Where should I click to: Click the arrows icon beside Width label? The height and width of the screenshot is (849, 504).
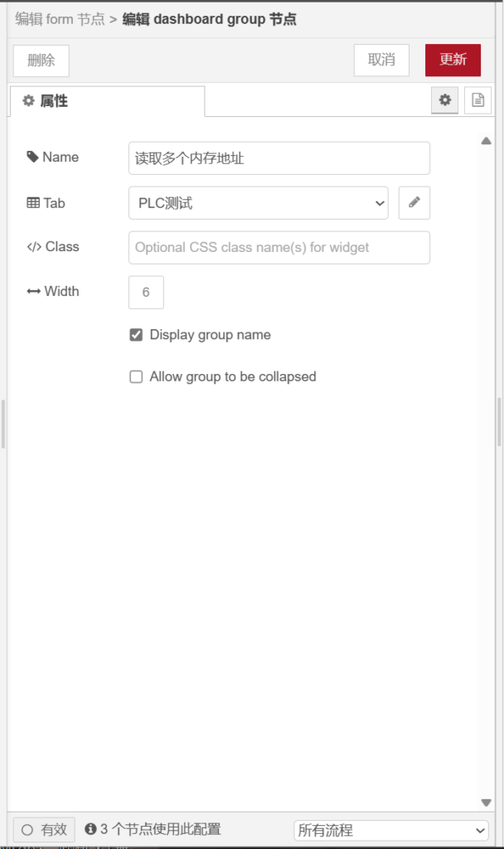(33, 292)
